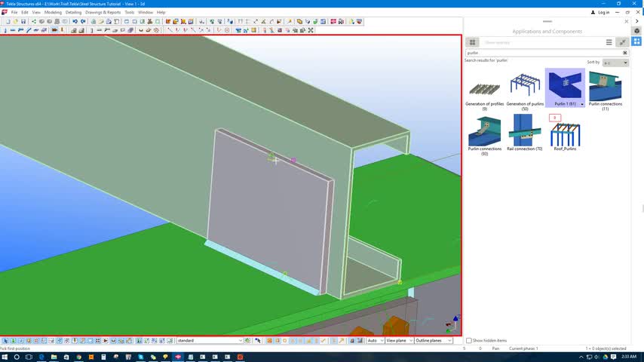Image resolution: width=644 pixels, height=362 pixels.
Task: Open the Sort by dropdown
Action: [x=615, y=63]
